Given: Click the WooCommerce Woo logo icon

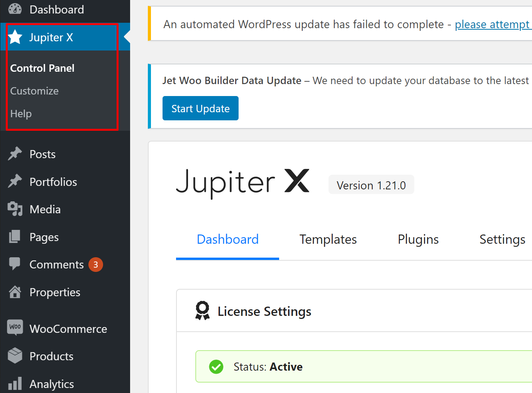Looking at the screenshot, I should 15,327.
